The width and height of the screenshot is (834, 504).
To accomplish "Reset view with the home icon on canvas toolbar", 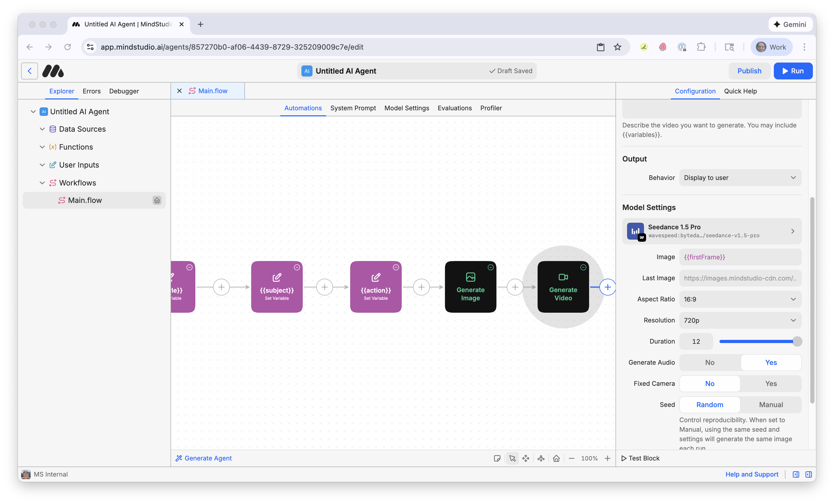I will (x=556, y=458).
